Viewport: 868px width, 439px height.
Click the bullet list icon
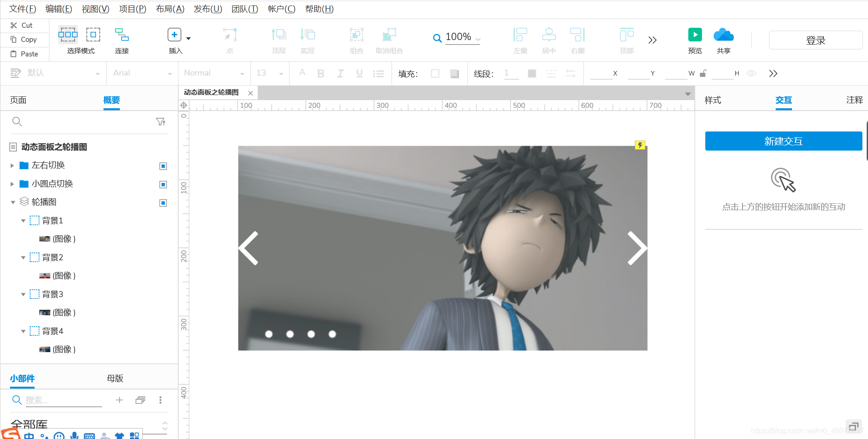point(378,73)
